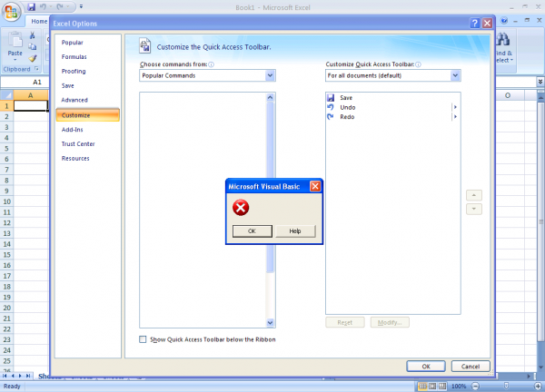545x392 pixels.
Task: Click the Save floppy icon in the list
Action: pos(331,98)
